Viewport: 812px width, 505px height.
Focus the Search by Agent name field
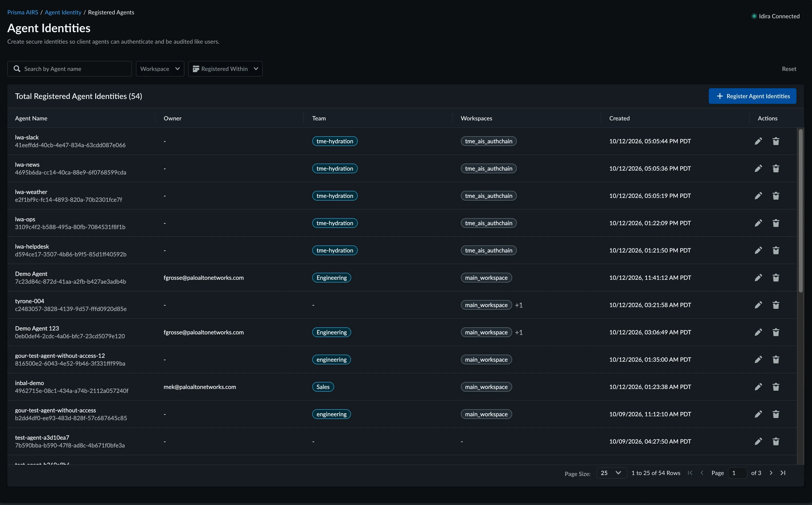(69, 69)
